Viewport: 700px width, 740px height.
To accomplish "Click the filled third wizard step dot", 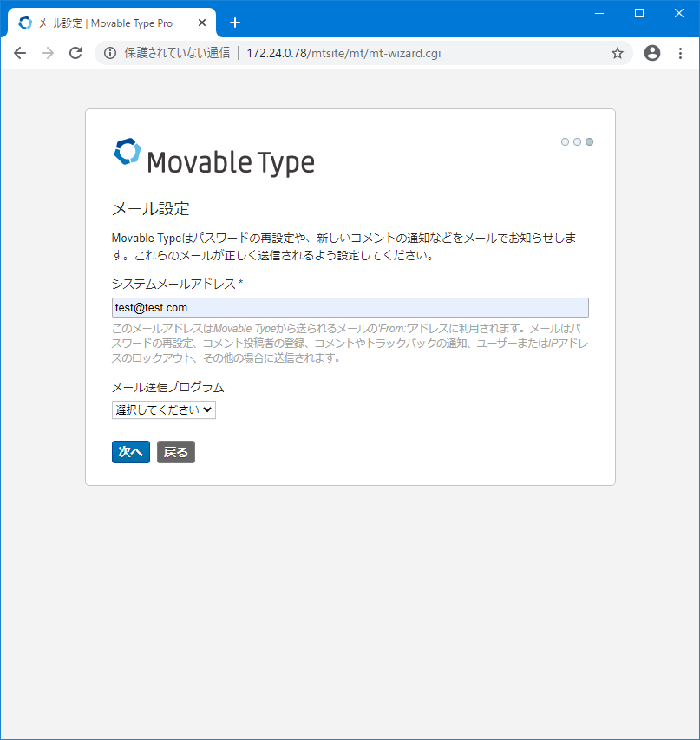I will pyautogui.click(x=589, y=141).
